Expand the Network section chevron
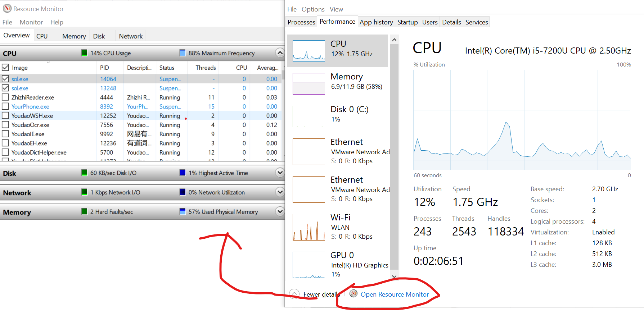Image resolution: width=644 pixels, height=311 pixels. click(x=280, y=192)
